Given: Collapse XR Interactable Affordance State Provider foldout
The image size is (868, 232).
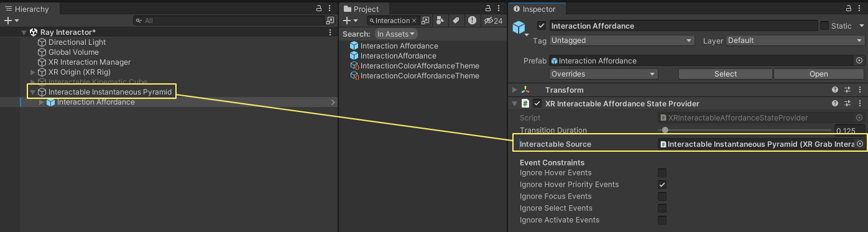Looking at the screenshot, I should pos(514,103).
